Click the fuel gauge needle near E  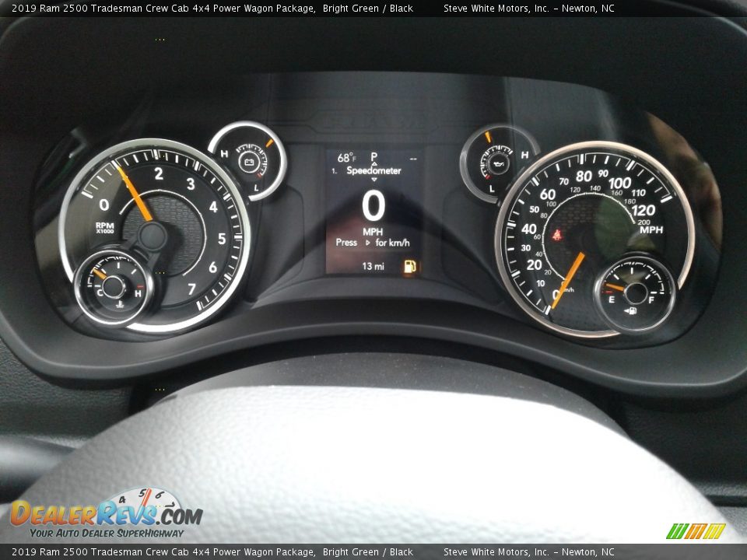(x=615, y=287)
